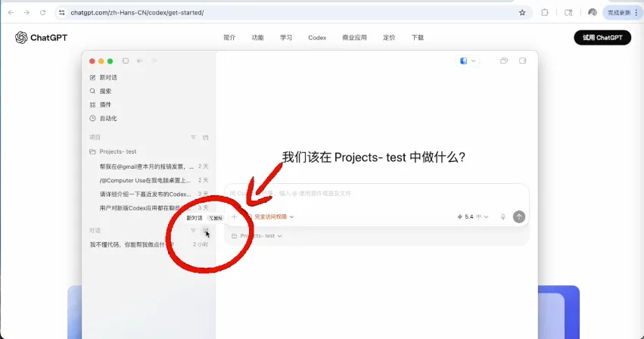Reload the page in the browser
Screen dimensions: 644x339
(x=42, y=13)
